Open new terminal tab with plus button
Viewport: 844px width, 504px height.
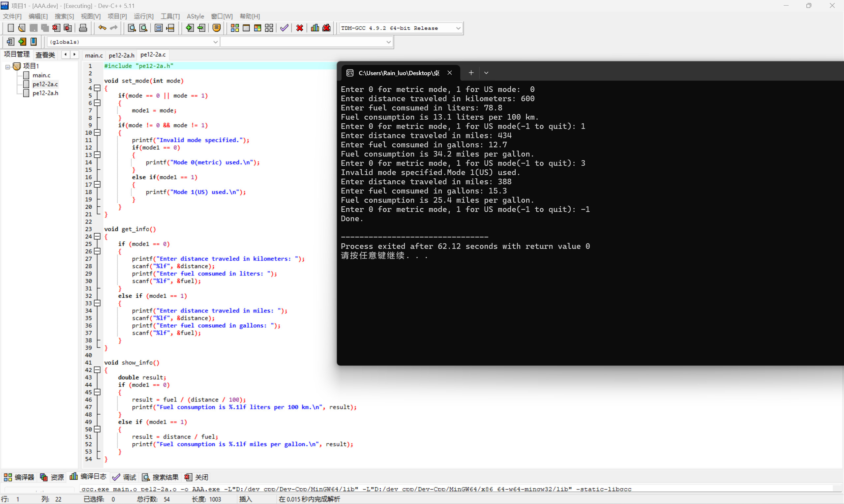pyautogui.click(x=471, y=73)
